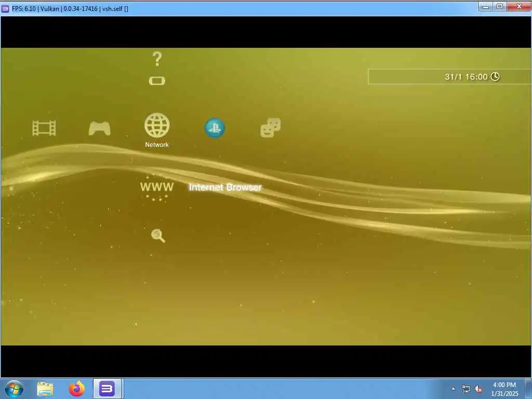Click the clock icon beside 16:00
The width and height of the screenshot is (532, 399).
pos(495,77)
